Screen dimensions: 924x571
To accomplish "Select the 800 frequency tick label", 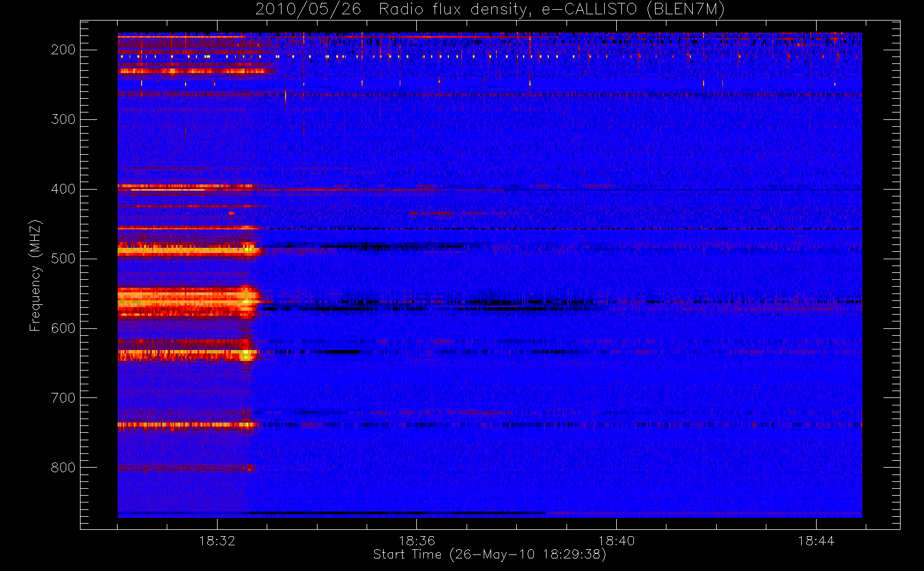I will pos(63,468).
